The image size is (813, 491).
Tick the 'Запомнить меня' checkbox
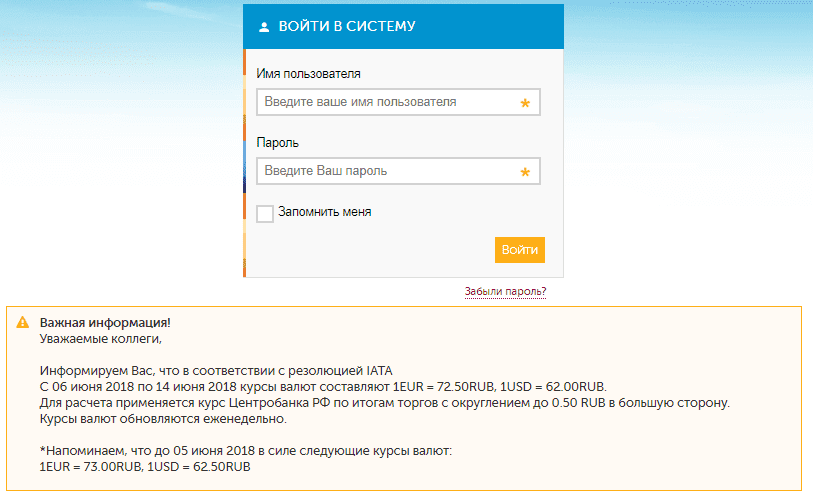click(x=265, y=214)
